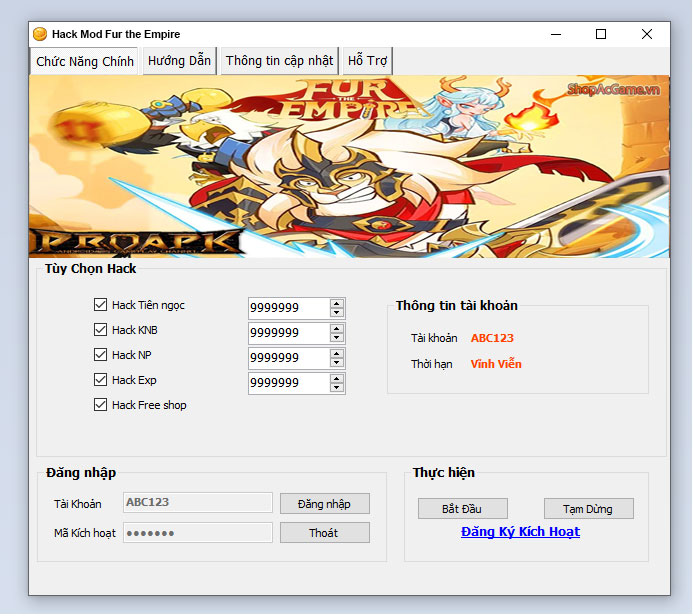Uncheck the Hack KNB option

point(100,330)
